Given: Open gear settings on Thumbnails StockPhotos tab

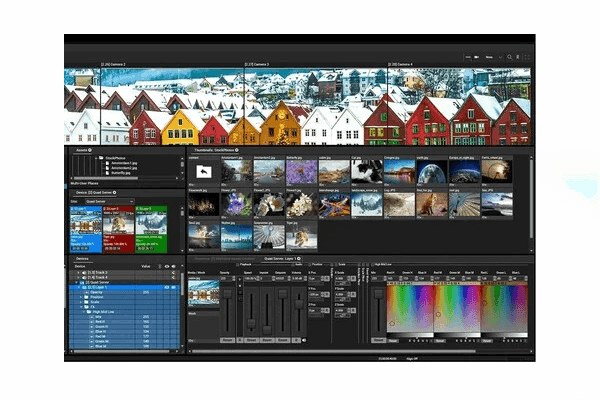Looking at the screenshot, I should [237, 150].
